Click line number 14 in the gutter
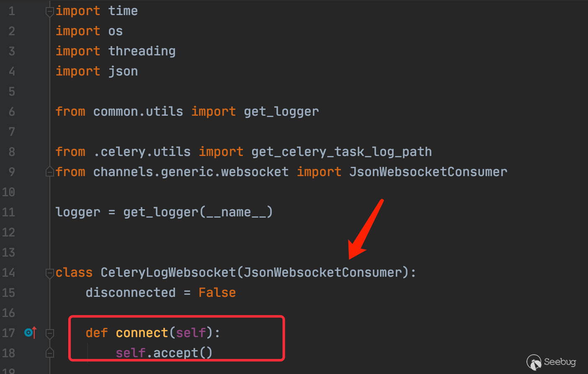 tap(9, 273)
